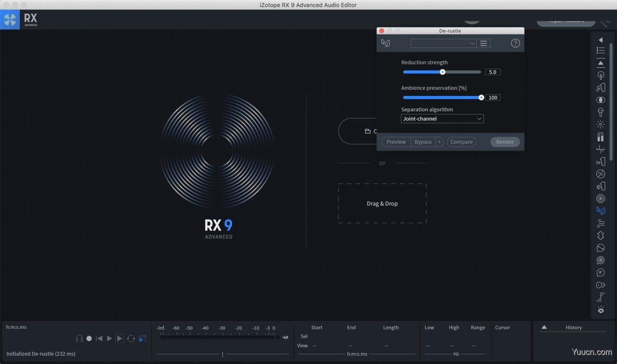Open the Dialogue Isolate module

tap(601, 272)
